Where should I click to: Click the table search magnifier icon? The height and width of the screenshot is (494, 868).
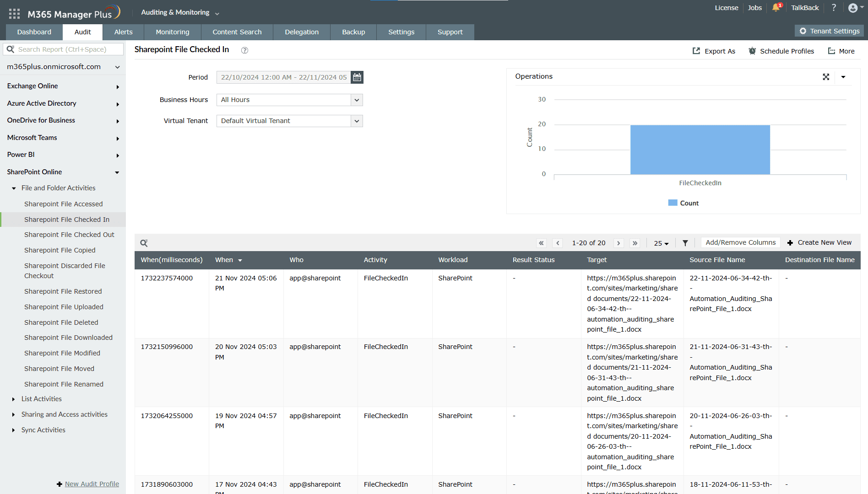(144, 243)
